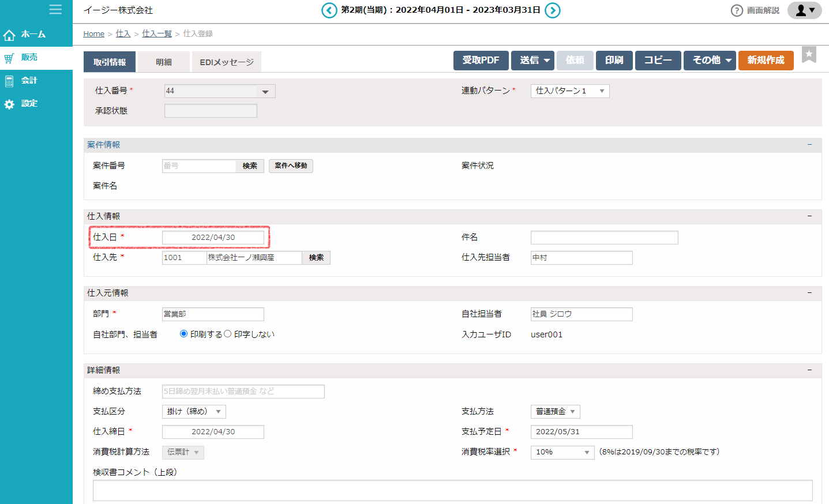Switch to the 取引情報 tab
This screenshot has height=504, width=829.
pos(110,62)
